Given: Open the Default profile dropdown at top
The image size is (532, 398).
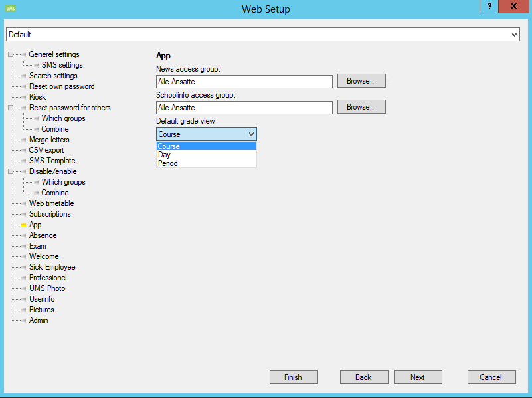Looking at the screenshot, I should pyautogui.click(x=514, y=34).
